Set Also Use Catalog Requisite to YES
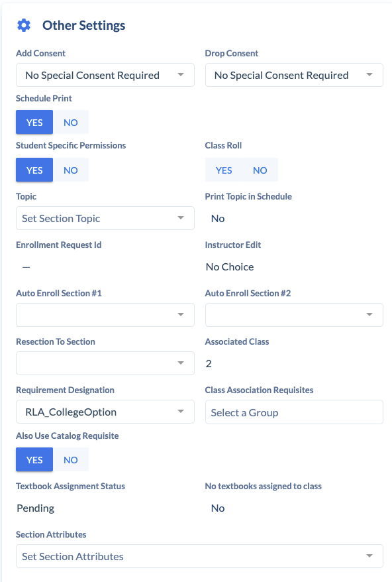This screenshot has height=582, width=392. 34,459
